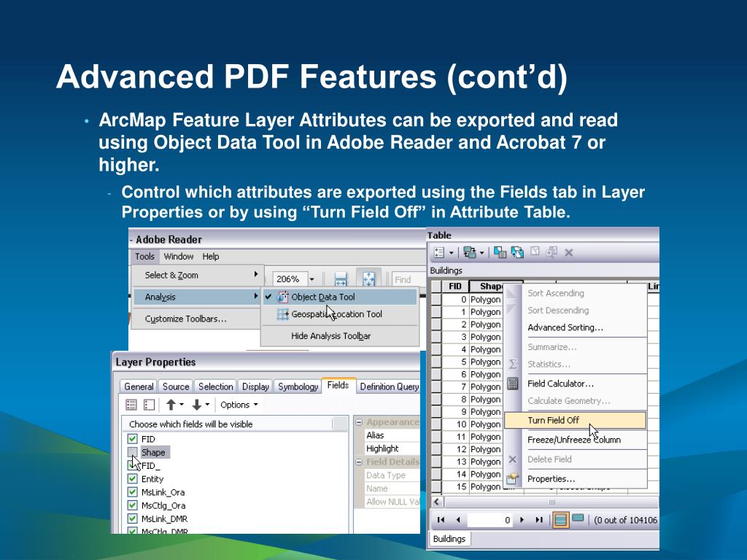Switch to the Definition Query tab

point(389,386)
